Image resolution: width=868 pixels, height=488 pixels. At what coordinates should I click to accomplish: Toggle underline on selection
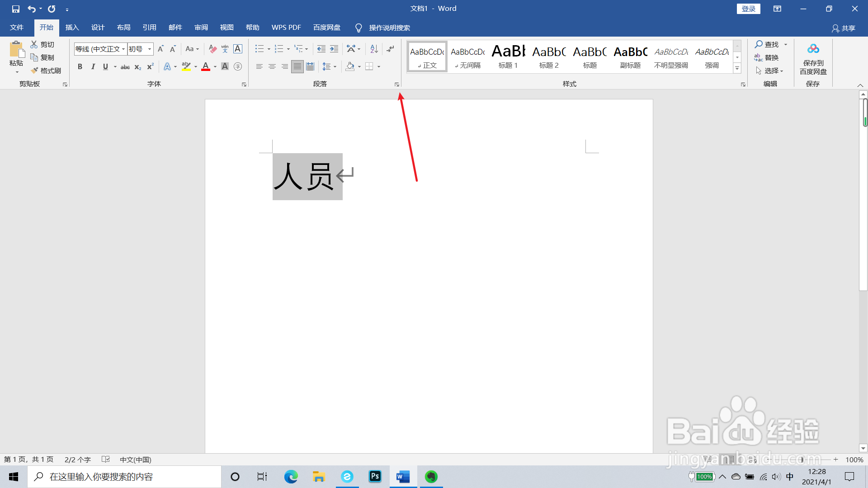click(105, 66)
